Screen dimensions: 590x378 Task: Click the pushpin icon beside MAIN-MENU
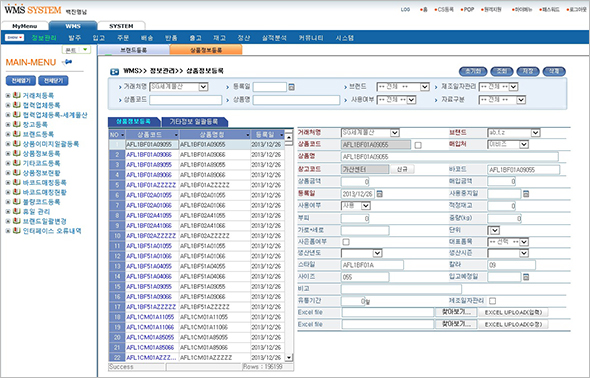[x=68, y=62]
